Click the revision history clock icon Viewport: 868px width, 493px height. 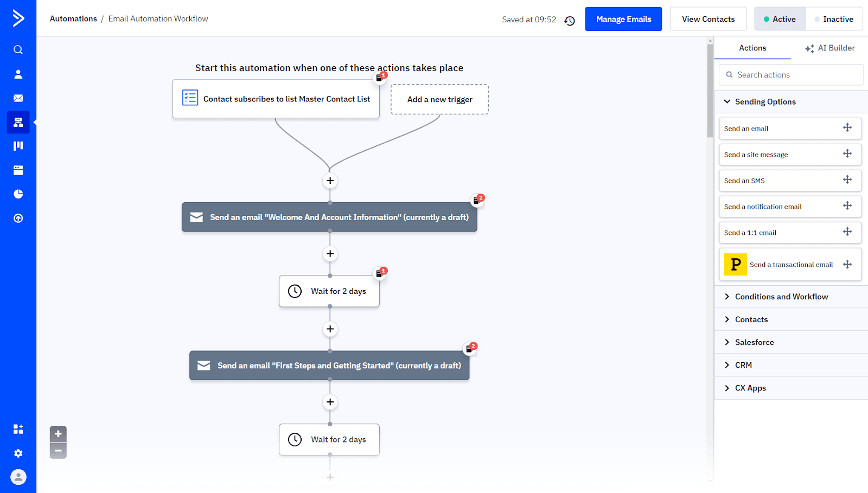pos(569,20)
